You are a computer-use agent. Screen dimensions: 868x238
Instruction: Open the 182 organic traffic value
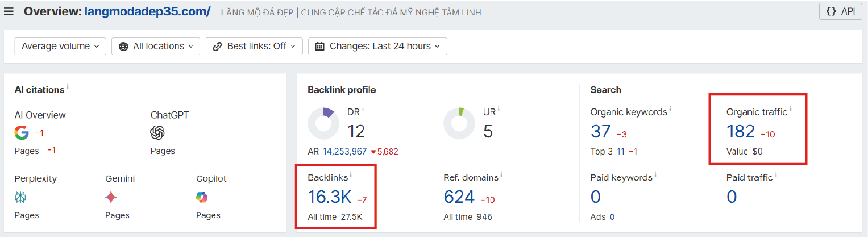[741, 132]
